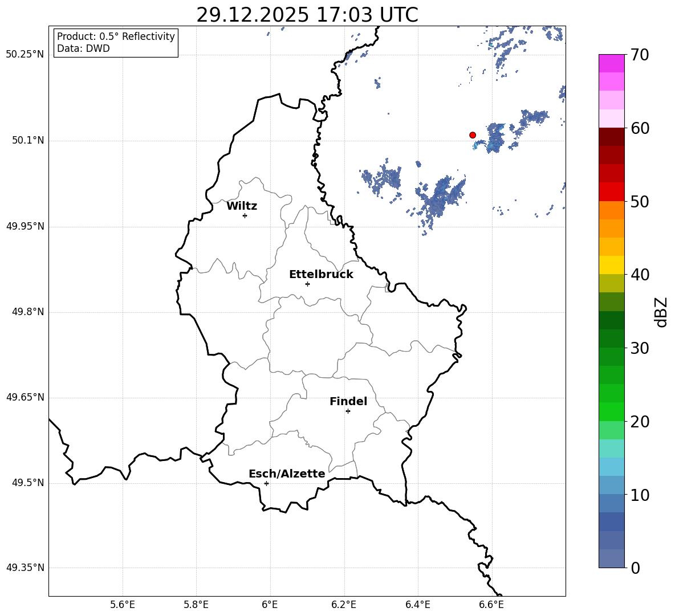The width and height of the screenshot is (675, 616).
Task: Pick the magenta top colorbar segment
Action: 611,63
